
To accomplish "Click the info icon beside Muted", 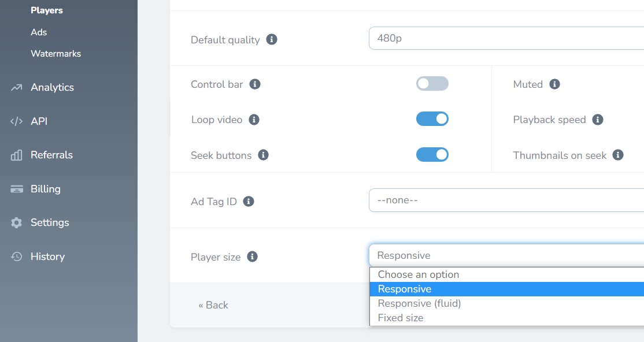I will click(555, 84).
